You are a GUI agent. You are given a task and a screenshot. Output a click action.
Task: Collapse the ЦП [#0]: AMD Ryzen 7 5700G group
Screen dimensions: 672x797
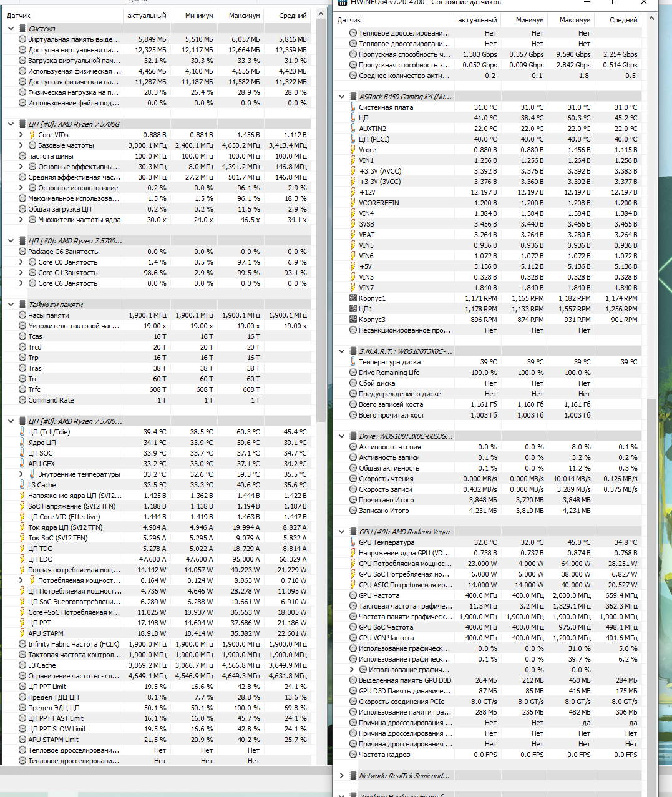tap(11, 124)
